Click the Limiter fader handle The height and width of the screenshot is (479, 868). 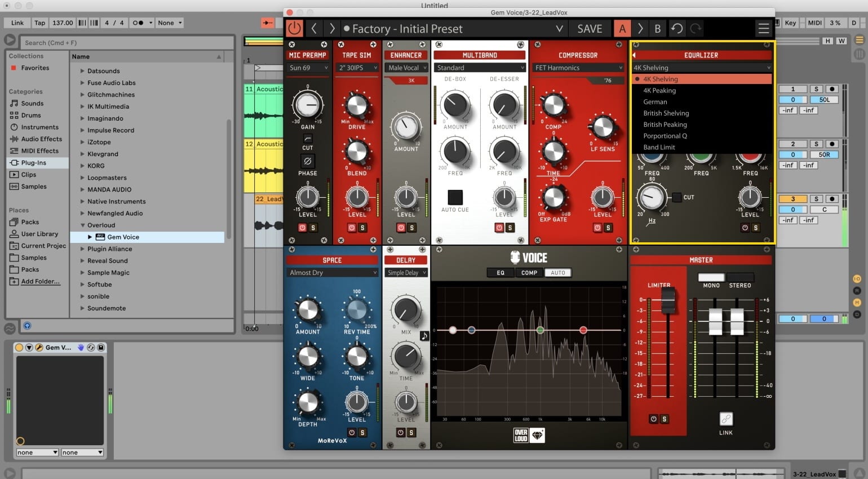tap(668, 300)
